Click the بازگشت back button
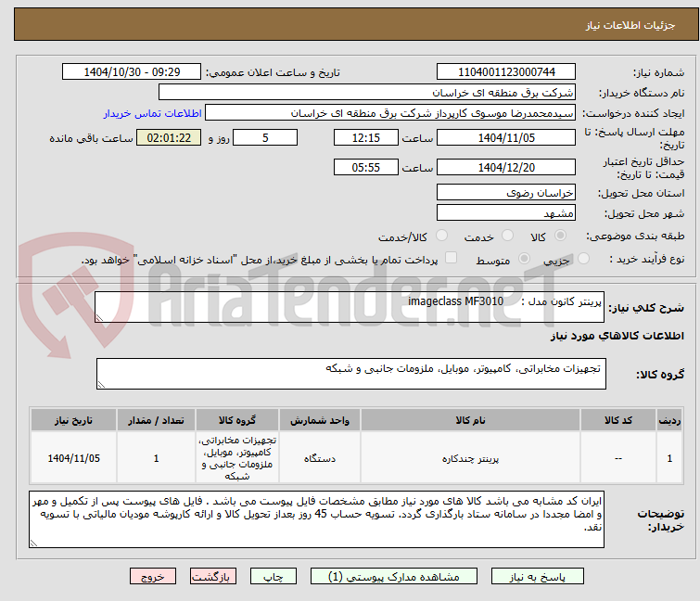This screenshot has height=601, width=700. click(213, 577)
